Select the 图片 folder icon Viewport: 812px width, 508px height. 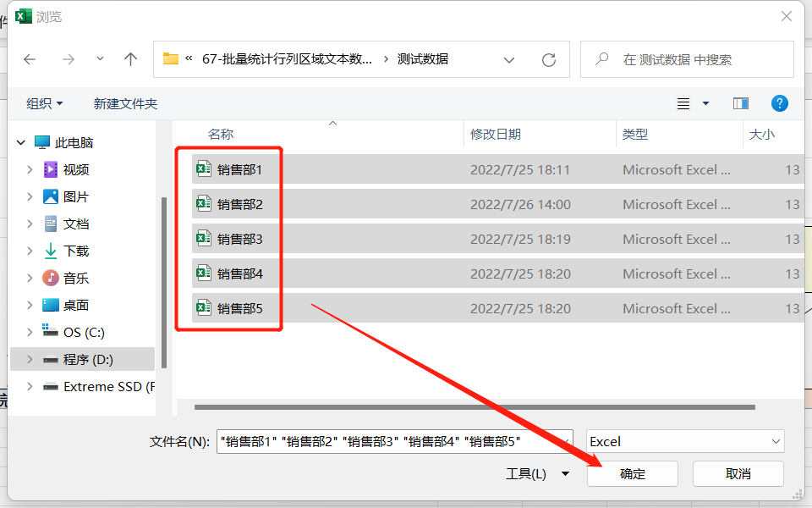(51, 196)
